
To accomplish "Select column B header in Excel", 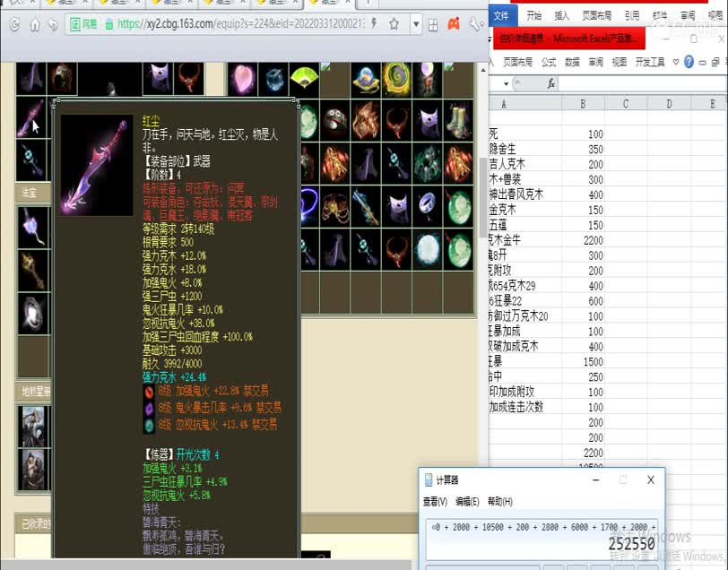I will click(583, 103).
